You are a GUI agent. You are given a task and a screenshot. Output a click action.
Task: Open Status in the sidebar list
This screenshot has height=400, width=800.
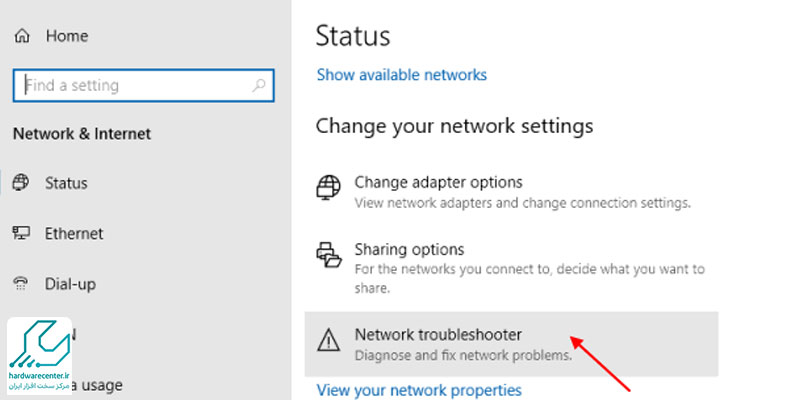(66, 183)
